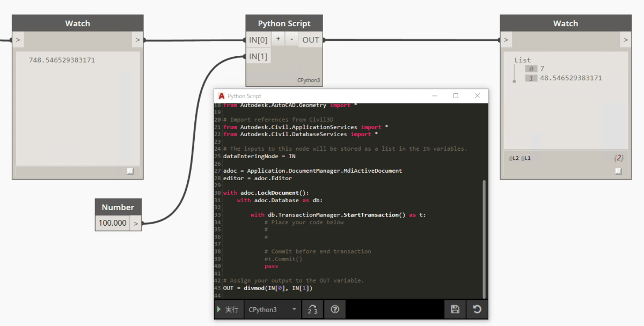Click the pass statement on line 40
644x326 pixels.
pos(271,266)
